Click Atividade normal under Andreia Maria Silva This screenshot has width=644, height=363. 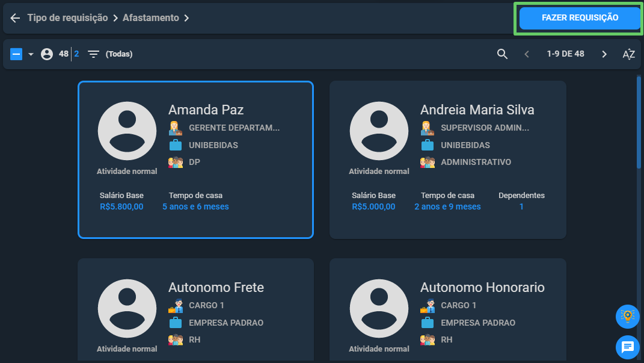[x=379, y=172]
